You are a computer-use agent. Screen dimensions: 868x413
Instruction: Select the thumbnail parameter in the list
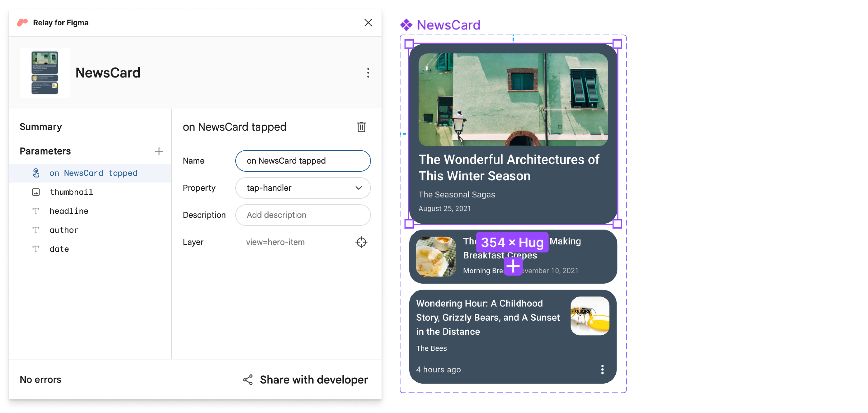71,192
